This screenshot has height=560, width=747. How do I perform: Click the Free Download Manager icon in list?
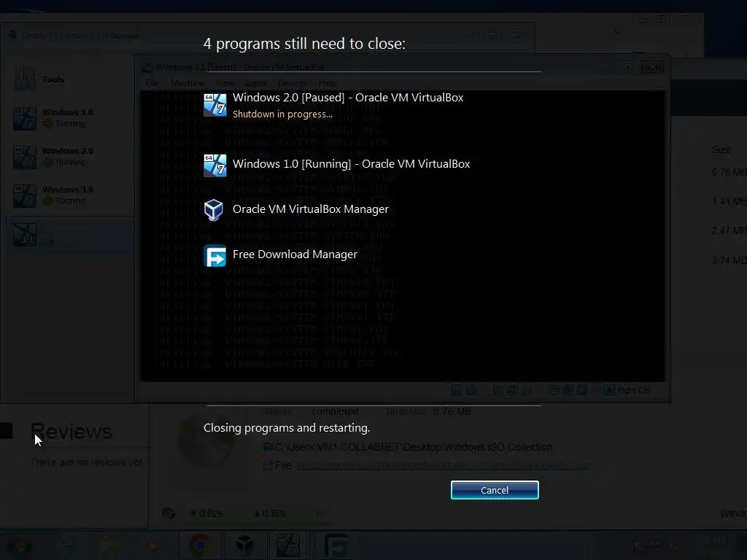coord(215,256)
